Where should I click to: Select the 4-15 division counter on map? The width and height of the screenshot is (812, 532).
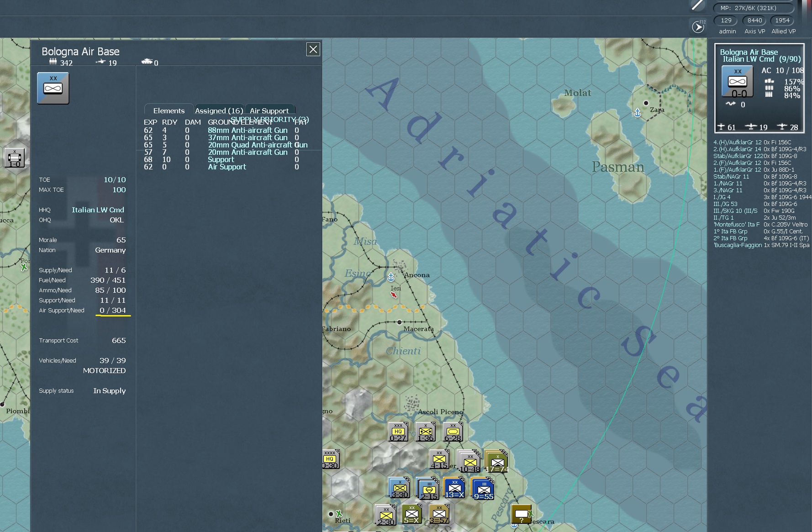coord(439,459)
